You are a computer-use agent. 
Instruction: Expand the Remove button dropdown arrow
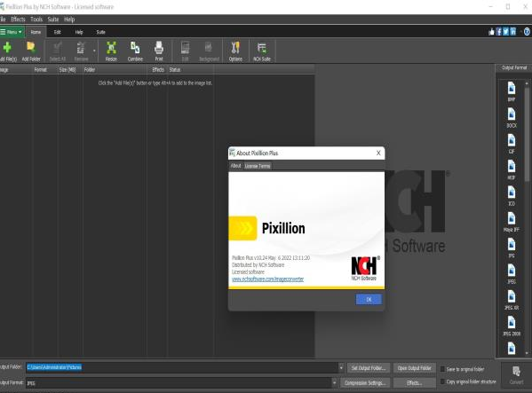click(94, 51)
